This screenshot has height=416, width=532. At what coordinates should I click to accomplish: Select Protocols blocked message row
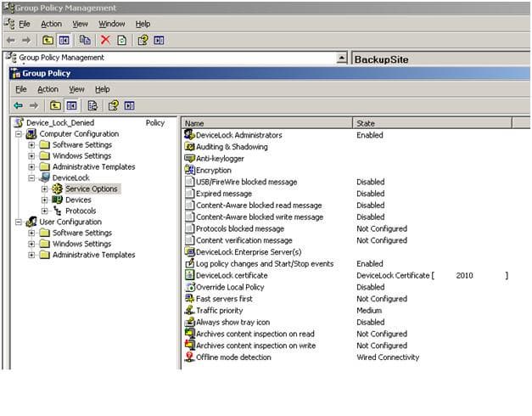click(x=240, y=228)
